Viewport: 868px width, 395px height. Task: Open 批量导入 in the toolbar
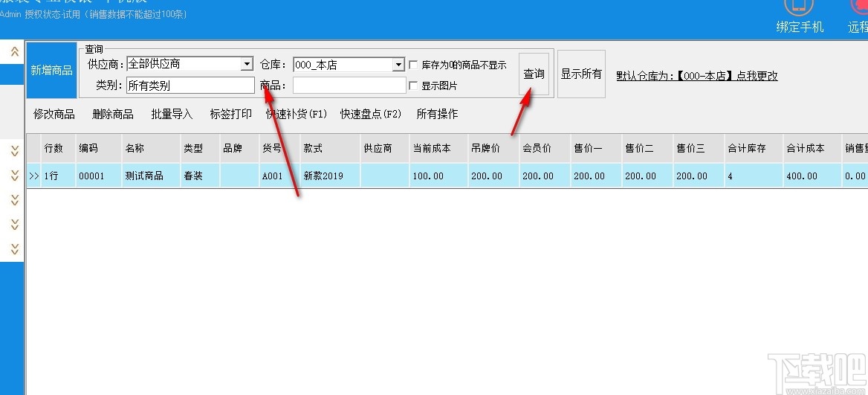click(172, 114)
